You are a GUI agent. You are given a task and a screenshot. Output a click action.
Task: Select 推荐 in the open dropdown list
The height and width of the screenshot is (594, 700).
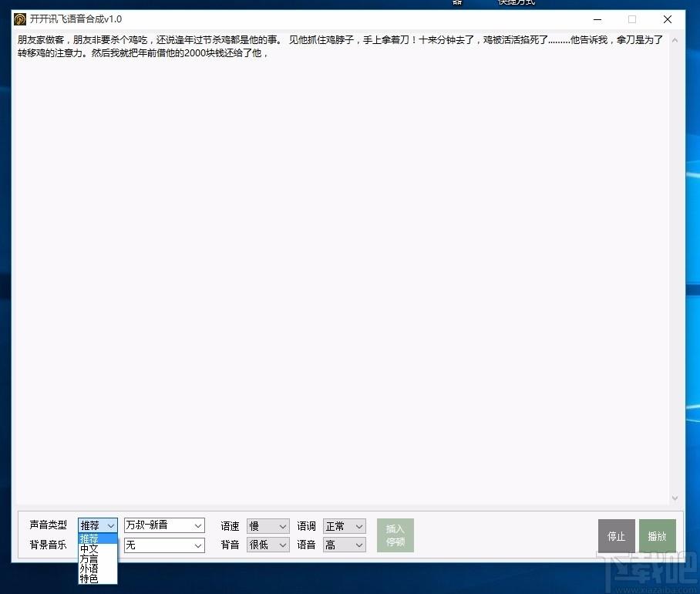pos(98,538)
